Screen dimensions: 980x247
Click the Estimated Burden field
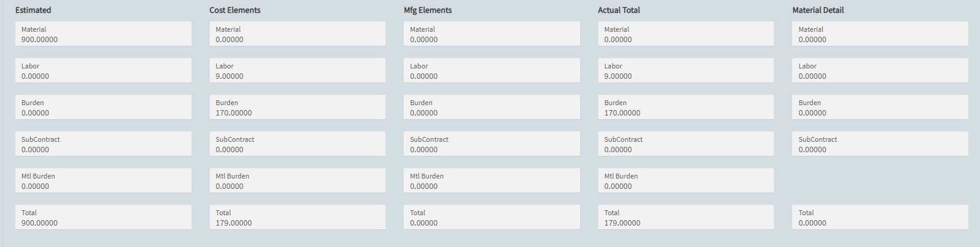(103, 108)
